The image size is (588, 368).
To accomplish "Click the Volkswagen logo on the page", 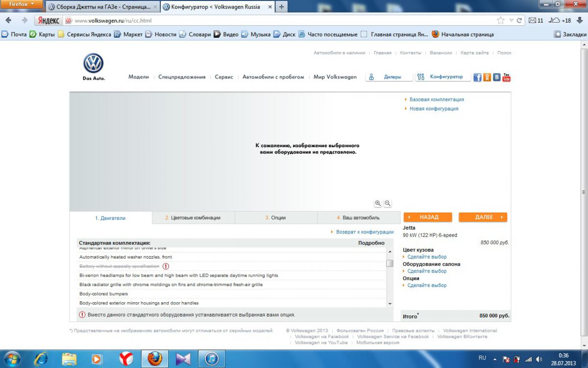I will [x=93, y=64].
